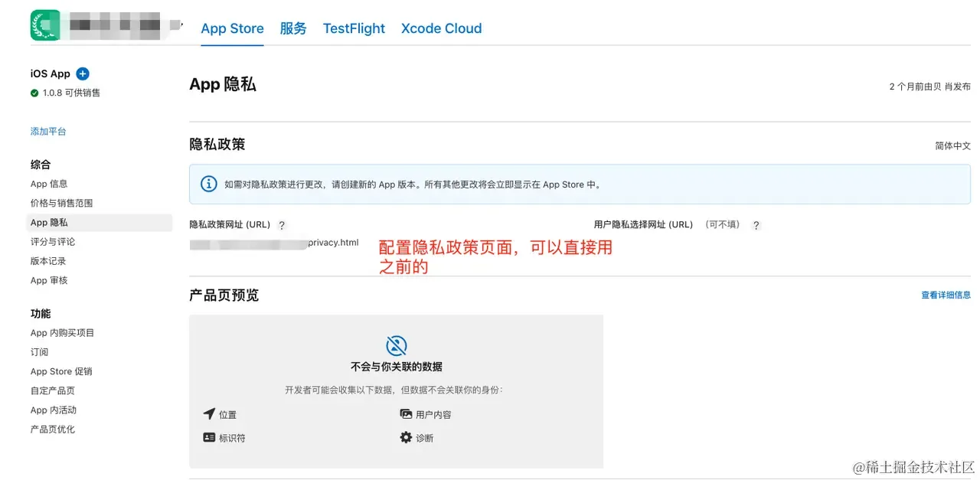Click the 位置 arrow icon

click(209, 414)
